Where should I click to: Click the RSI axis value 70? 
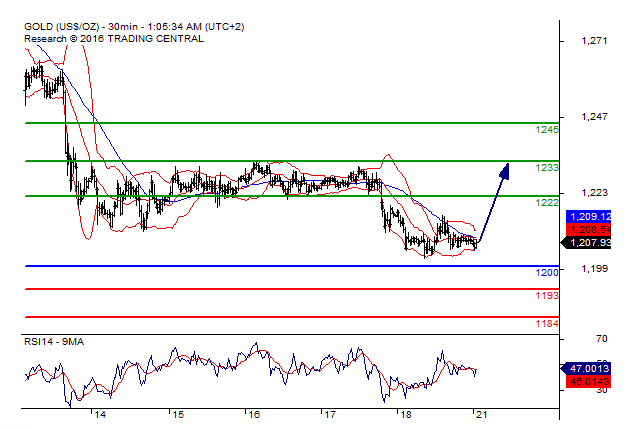(x=601, y=339)
